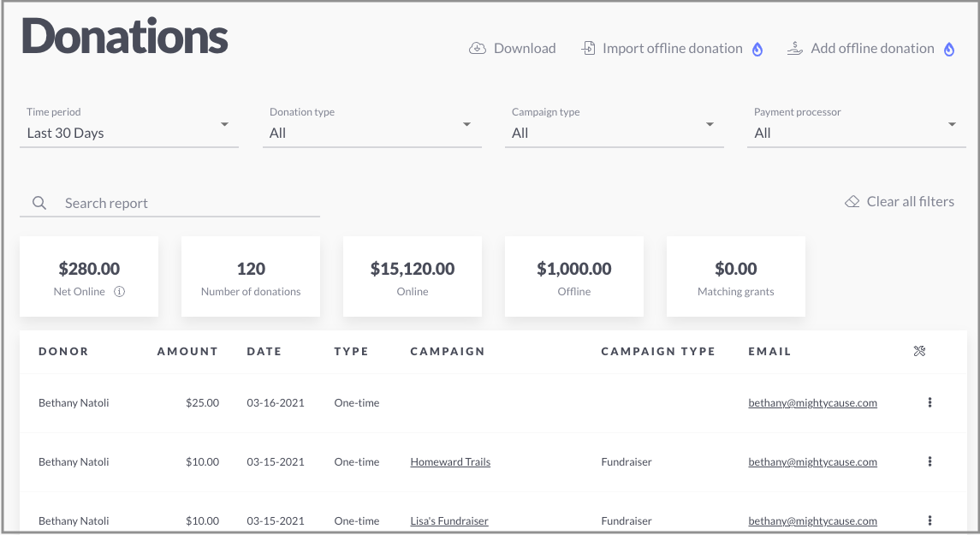Click donor name in Homeward Trails row
The width and height of the screenshot is (980, 535).
tap(74, 462)
